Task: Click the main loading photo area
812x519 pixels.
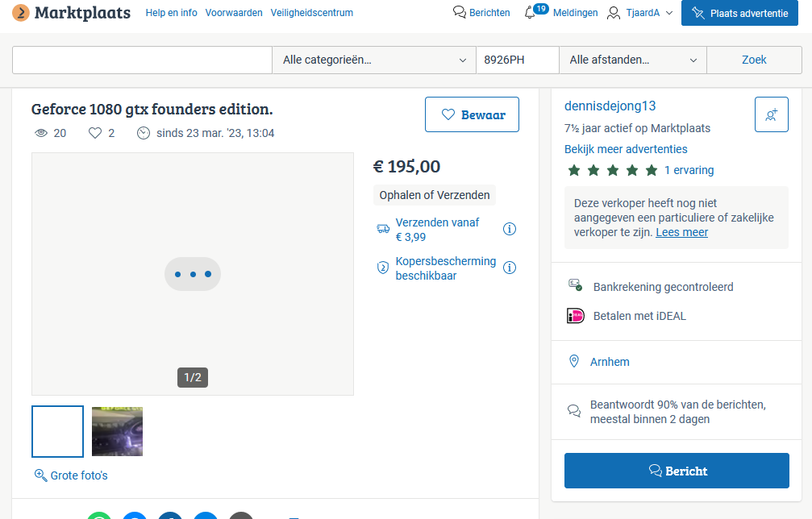Action: [x=193, y=274]
